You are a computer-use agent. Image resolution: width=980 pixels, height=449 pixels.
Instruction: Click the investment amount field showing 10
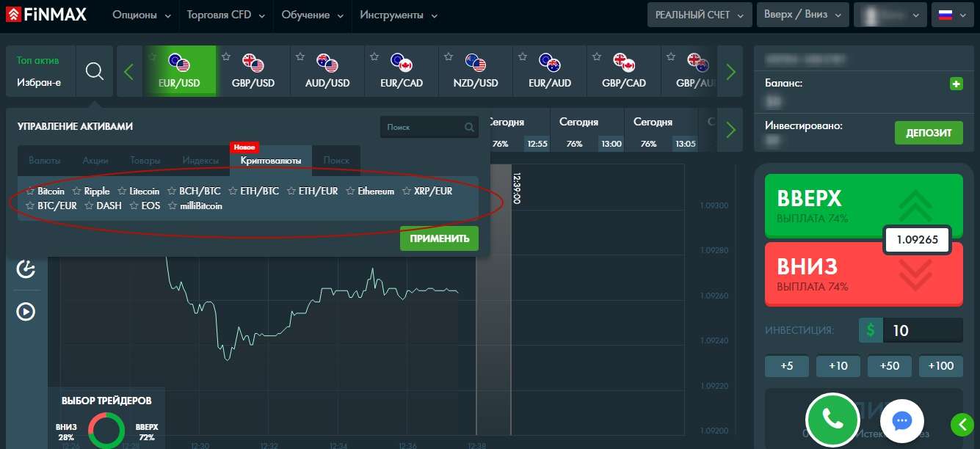pyautogui.click(x=923, y=330)
